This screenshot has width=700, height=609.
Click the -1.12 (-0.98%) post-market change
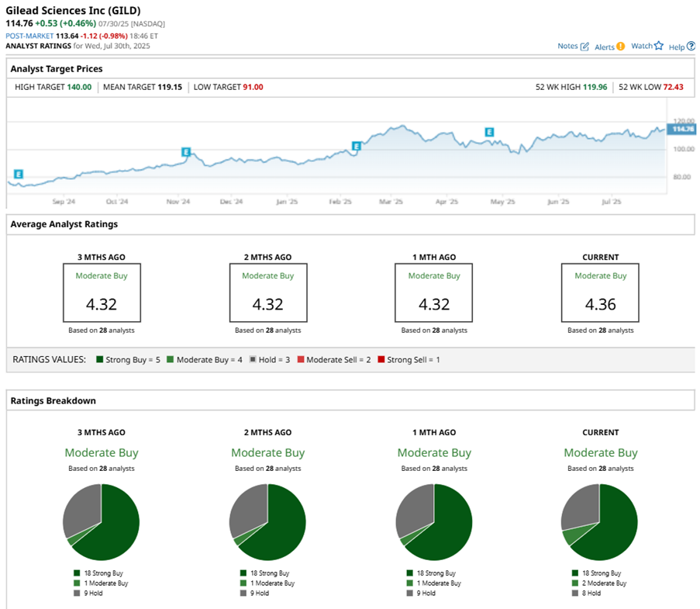104,36
